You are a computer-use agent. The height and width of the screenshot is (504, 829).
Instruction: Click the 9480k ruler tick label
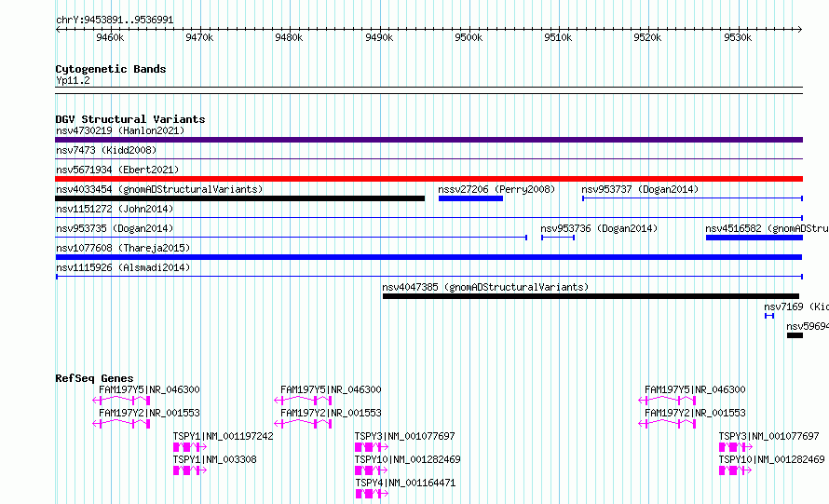click(x=289, y=37)
